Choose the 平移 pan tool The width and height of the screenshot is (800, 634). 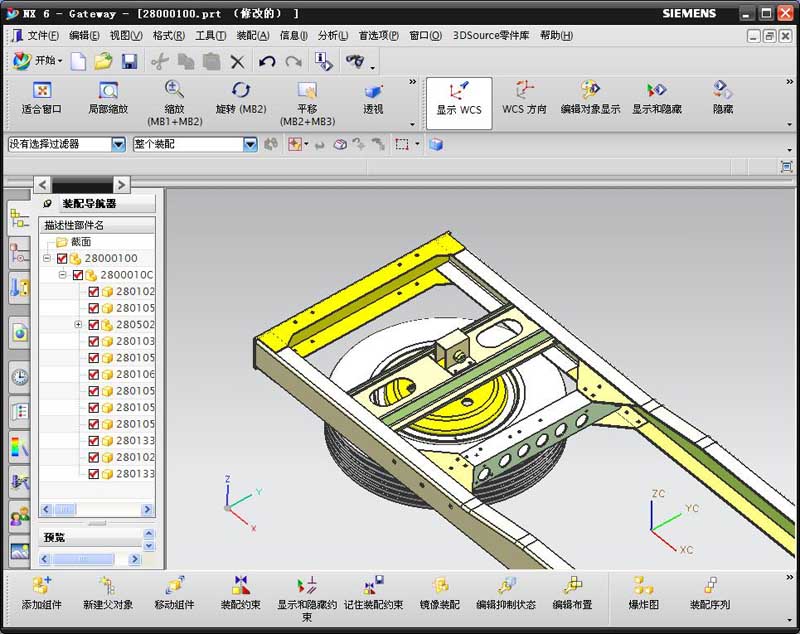(307, 91)
